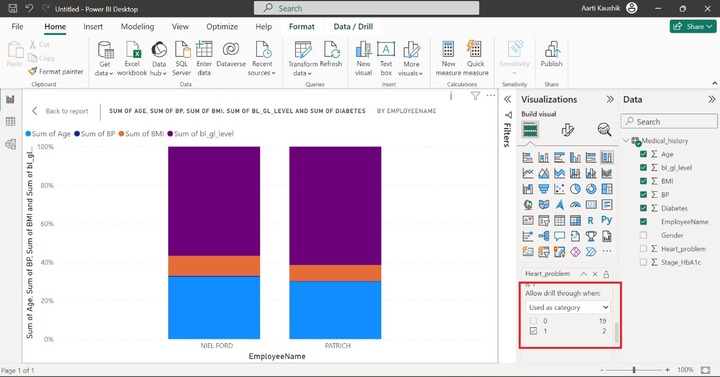Open the Format visual pane icon
This screenshot has height=377, width=720.
568,130
